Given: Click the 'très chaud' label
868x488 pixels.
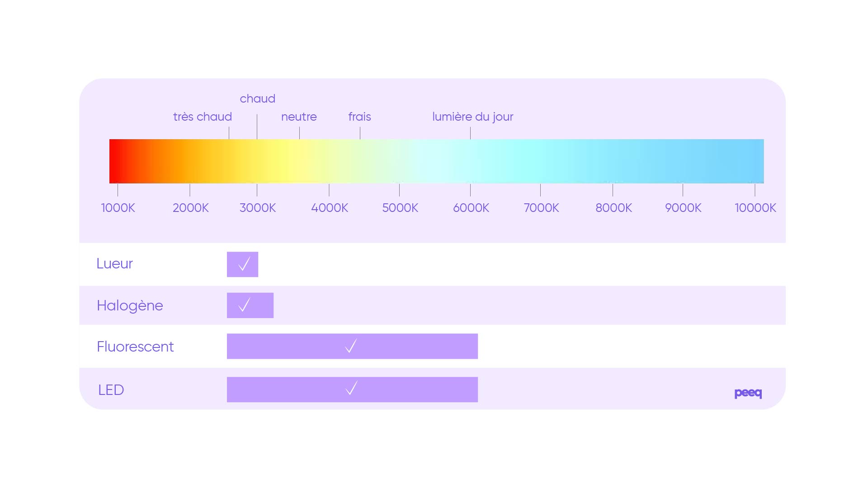Looking at the screenshot, I should pyautogui.click(x=203, y=117).
